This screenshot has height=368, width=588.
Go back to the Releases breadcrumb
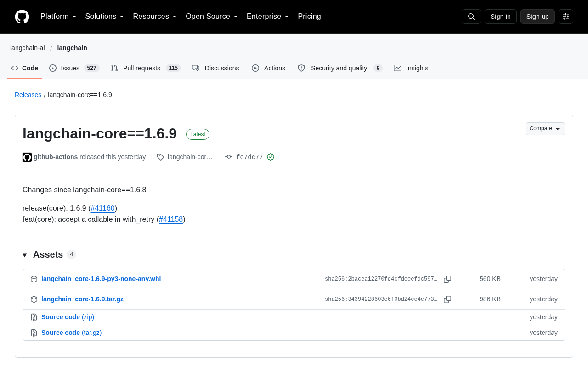pos(28,95)
